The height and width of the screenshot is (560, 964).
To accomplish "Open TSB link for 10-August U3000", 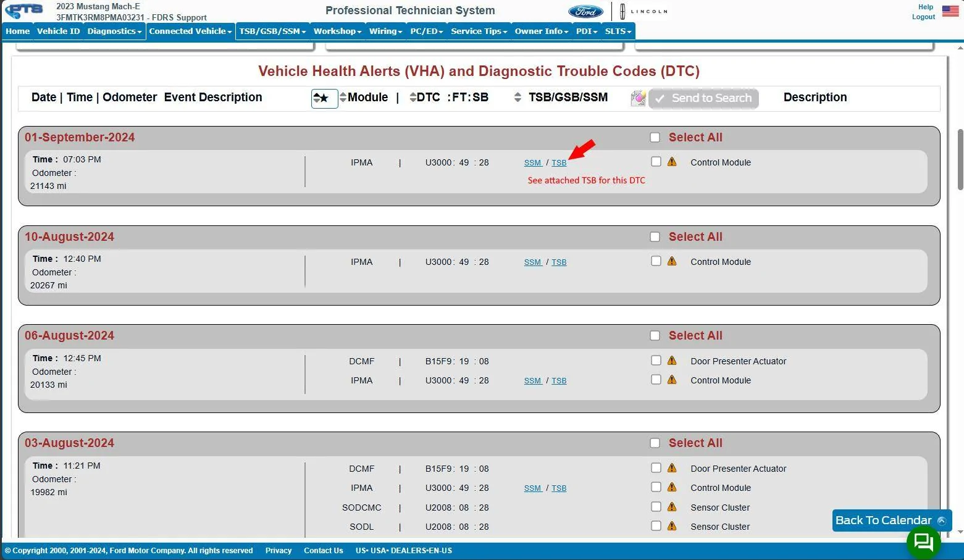I will [559, 262].
